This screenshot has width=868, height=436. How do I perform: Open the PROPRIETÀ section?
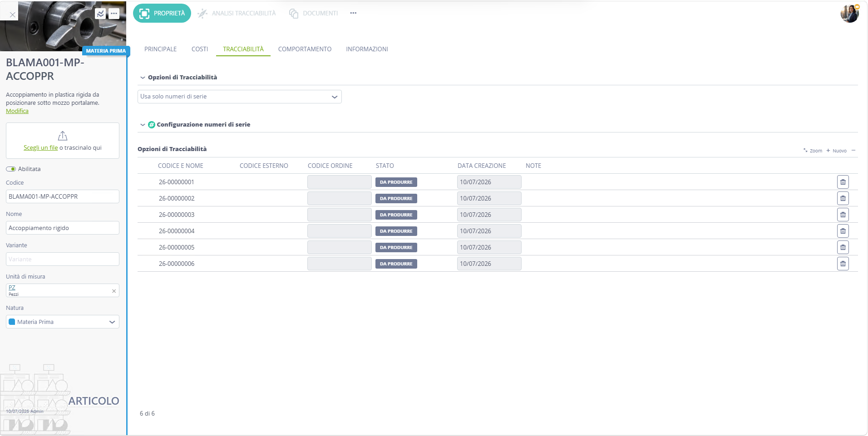(162, 13)
